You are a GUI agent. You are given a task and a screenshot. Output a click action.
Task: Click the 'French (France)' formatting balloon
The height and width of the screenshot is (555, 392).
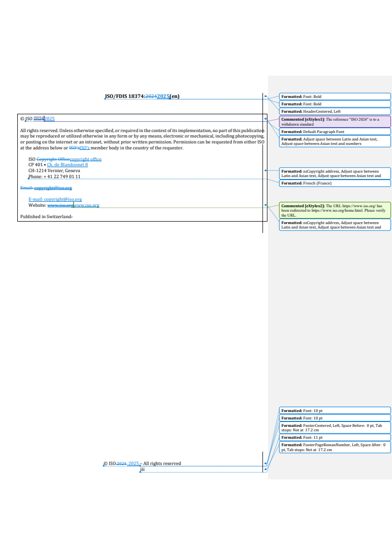[x=335, y=183]
